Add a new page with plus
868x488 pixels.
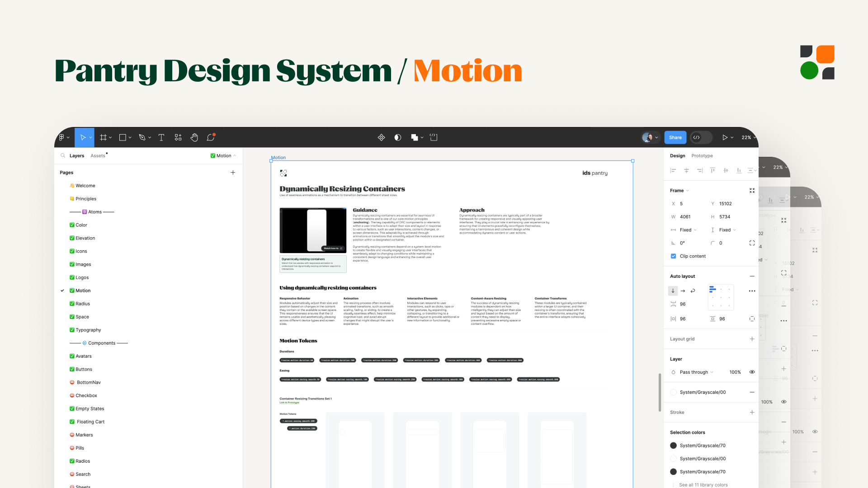click(x=233, y=173)
